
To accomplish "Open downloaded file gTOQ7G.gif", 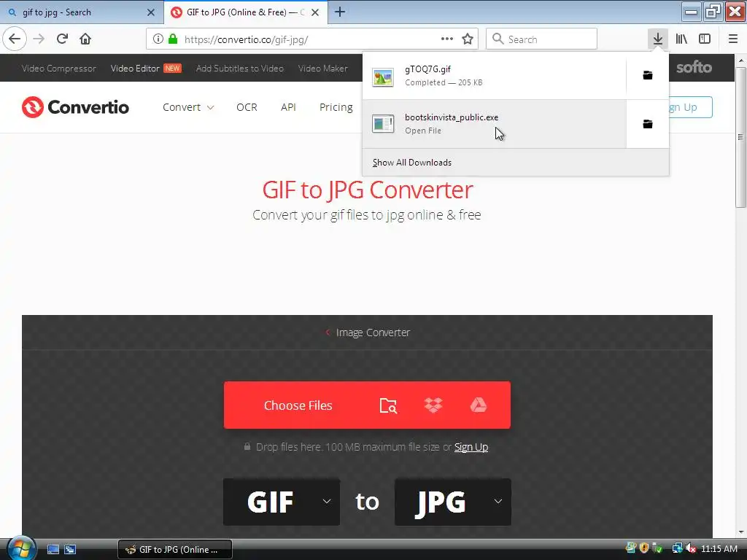I will click(494, 75).
